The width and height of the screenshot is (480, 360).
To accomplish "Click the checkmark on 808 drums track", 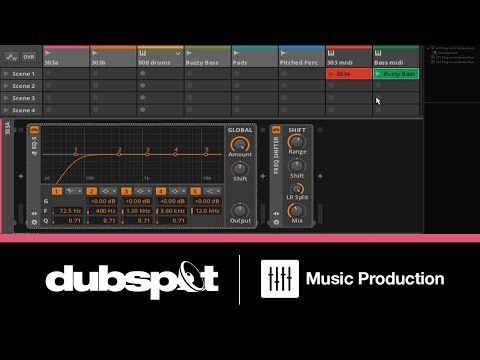I will (x=178, y=53).
